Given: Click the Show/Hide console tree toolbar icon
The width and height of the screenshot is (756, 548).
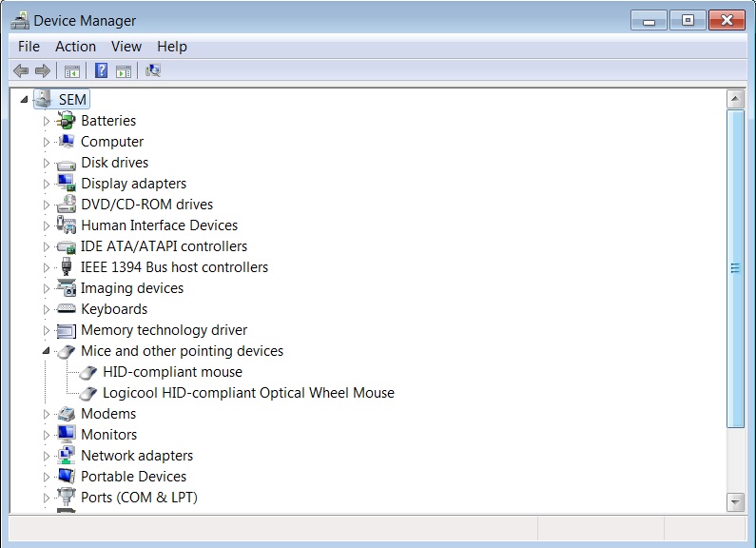Looking at the screenshot, I should pyautogui.click(x=72, y=71).
